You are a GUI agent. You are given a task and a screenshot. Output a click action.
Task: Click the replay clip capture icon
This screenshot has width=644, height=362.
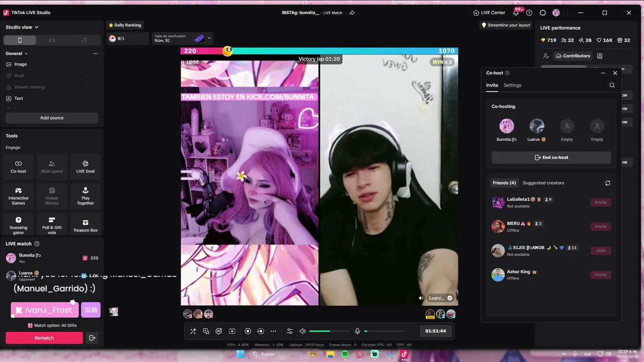pyautogui.click(x=261, y=331)
